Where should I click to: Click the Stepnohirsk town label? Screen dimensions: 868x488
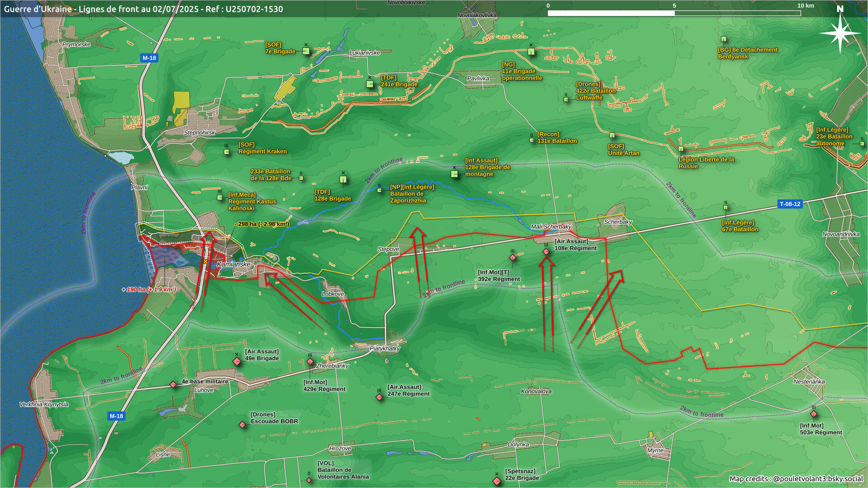(x=199, y=132)
